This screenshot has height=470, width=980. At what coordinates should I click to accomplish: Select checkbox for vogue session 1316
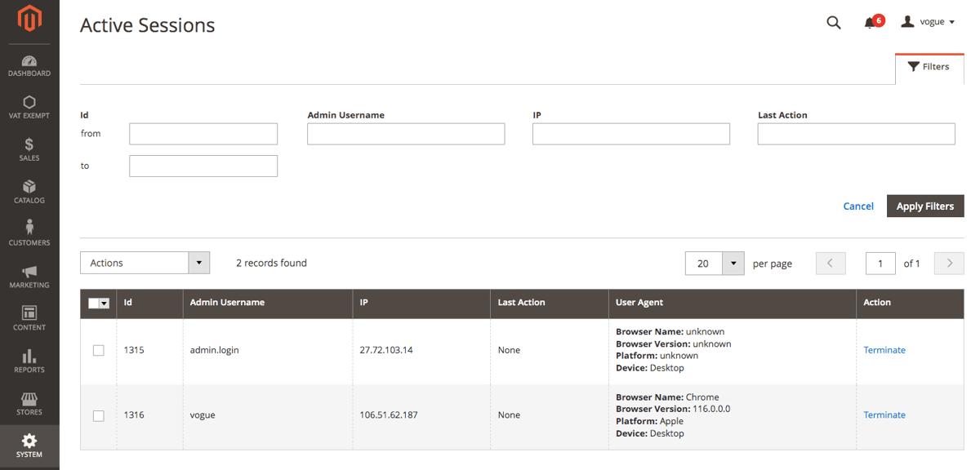(99, 416)
